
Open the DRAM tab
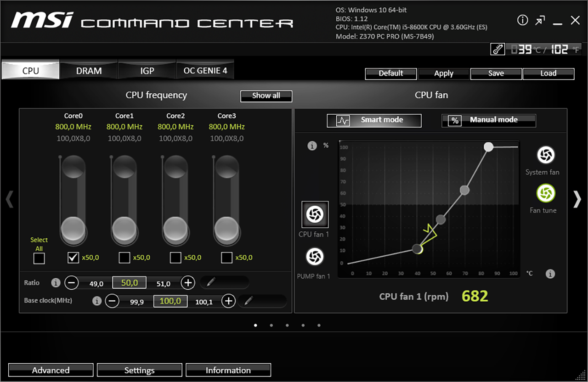[89, 71]
